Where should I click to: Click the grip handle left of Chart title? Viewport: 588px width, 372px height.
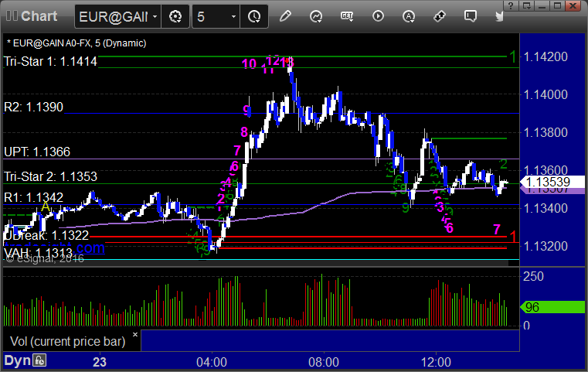point(12,16)
